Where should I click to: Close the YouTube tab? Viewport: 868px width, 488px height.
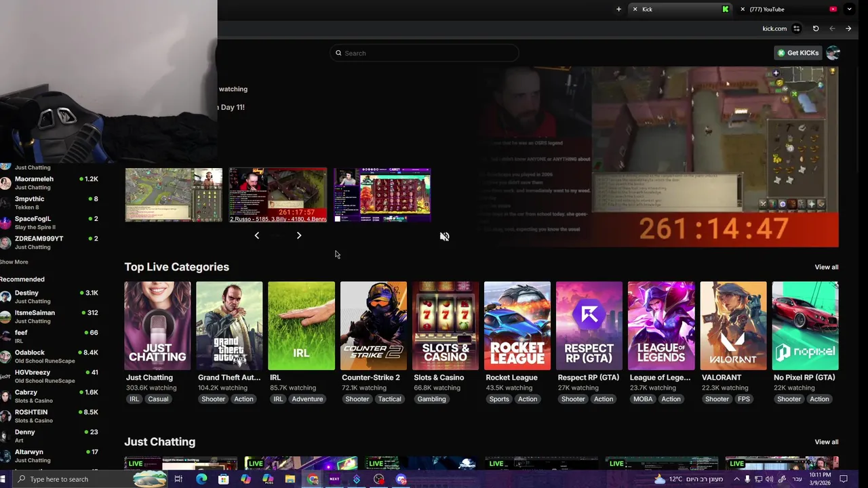[743, 9]
